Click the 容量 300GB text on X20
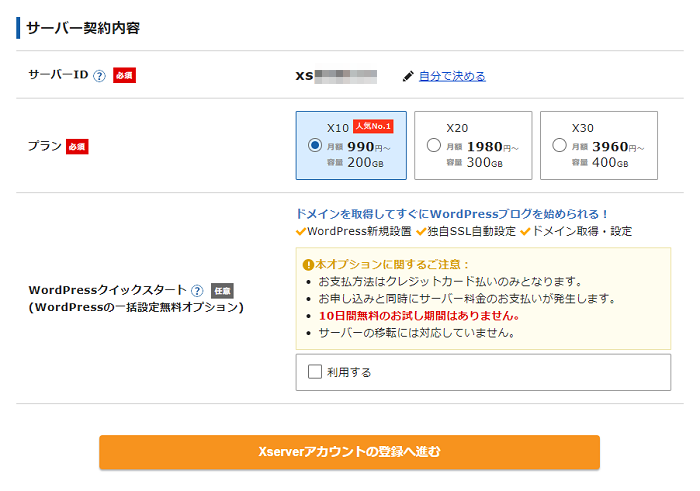The image size is (700, 491). click(x=475, y=162)
